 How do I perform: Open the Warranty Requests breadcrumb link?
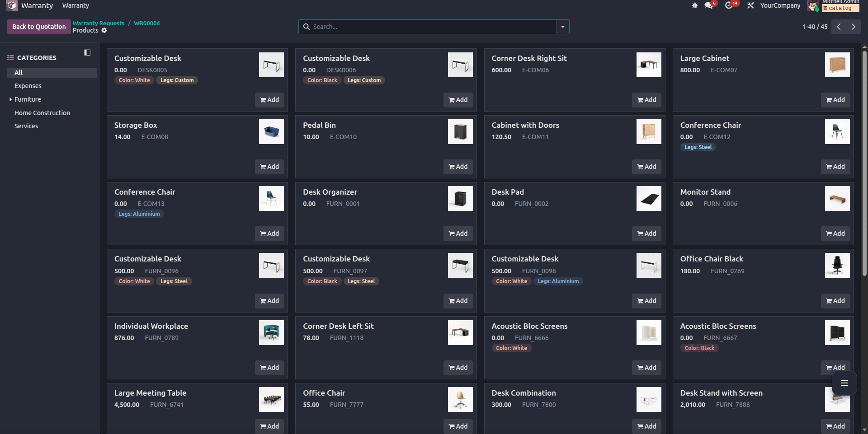[x=98, y=23]
